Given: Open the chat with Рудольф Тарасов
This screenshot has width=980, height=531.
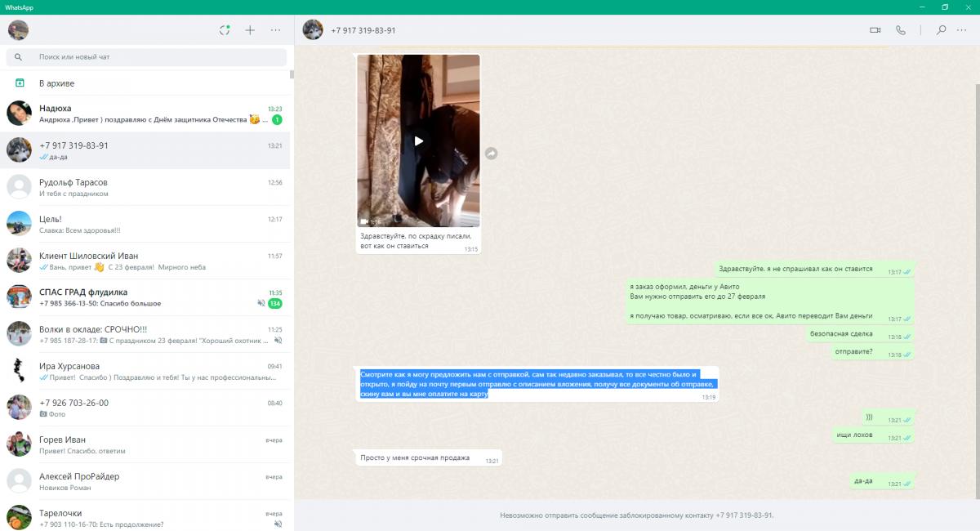Looking at the screenshot, I should (147, 187).
